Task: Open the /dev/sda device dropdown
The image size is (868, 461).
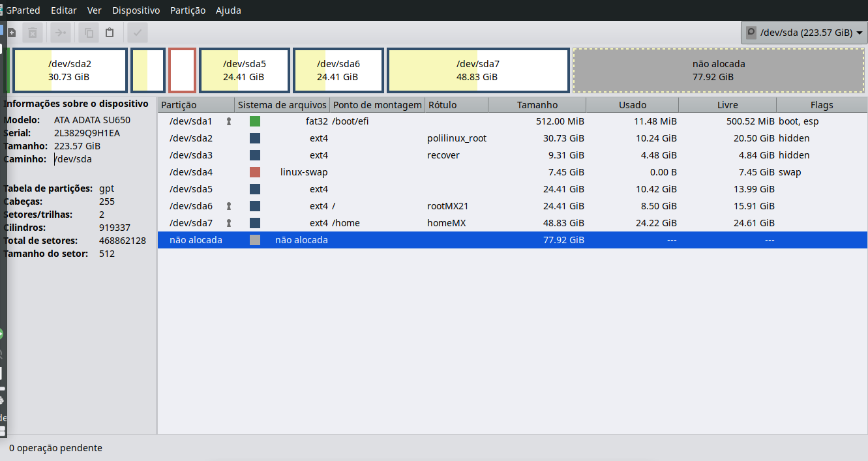Action: (x=804, y=33)
